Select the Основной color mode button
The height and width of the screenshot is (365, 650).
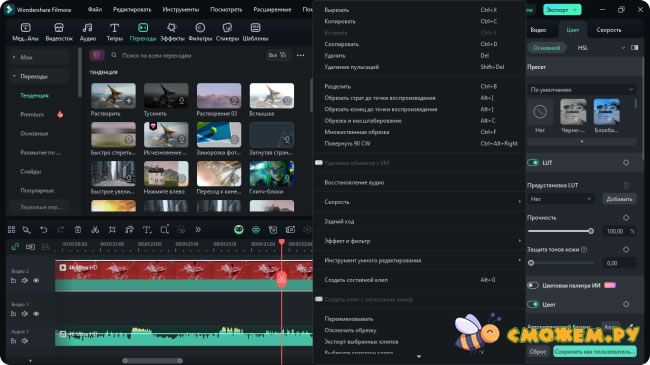click(x=546, y=48)
